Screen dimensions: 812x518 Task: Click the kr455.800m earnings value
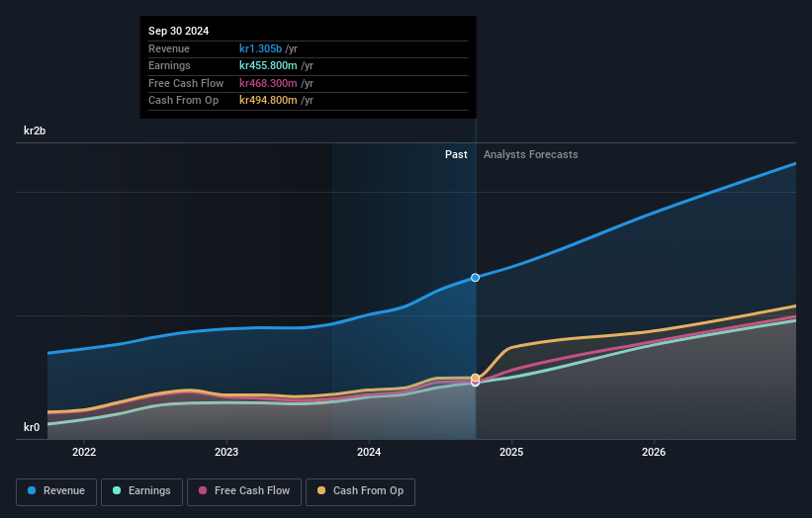point(268,65)
